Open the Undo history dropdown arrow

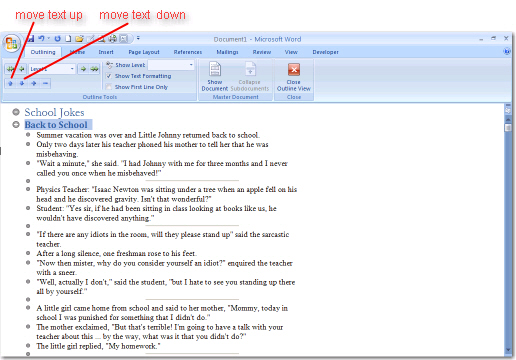click(49, 39)
